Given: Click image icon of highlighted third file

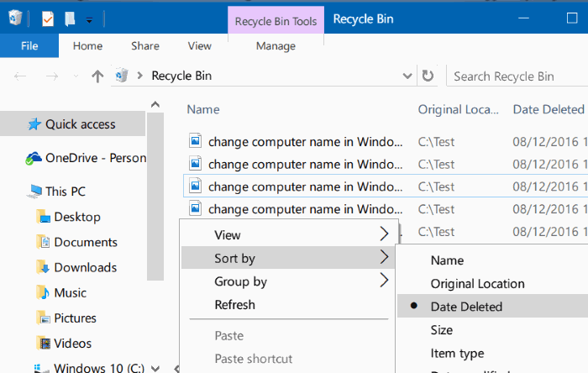Looking at the screenshot, I should tap(196, 186).
